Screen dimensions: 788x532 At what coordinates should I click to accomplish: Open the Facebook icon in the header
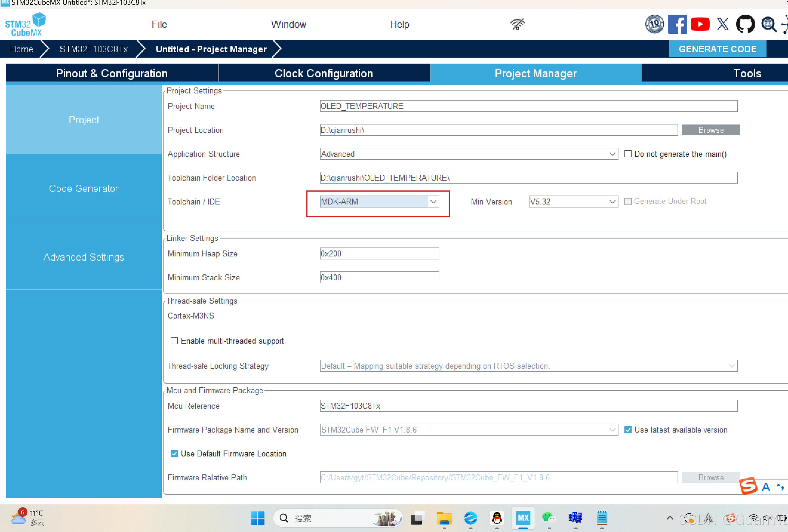(677, 24)
